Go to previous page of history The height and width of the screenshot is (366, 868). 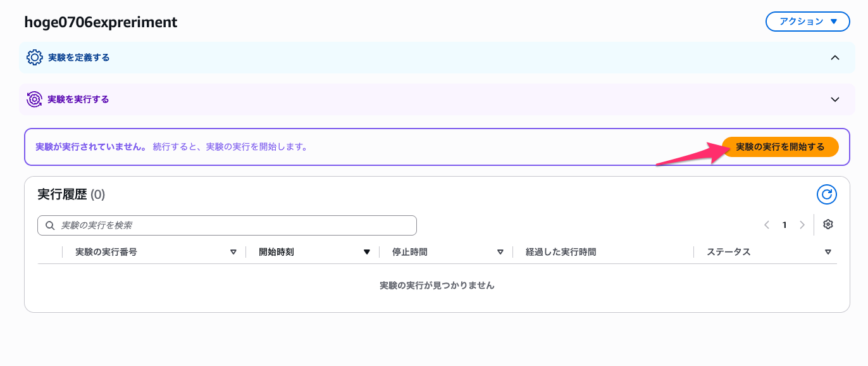pyautogui.click(x=767, y=225)
